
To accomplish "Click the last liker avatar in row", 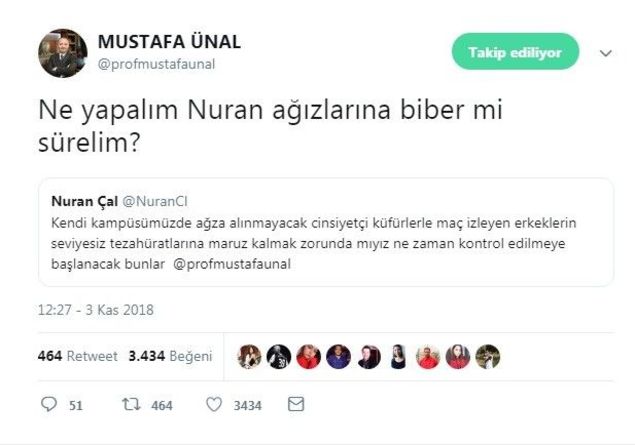I will tap(488, 356).
